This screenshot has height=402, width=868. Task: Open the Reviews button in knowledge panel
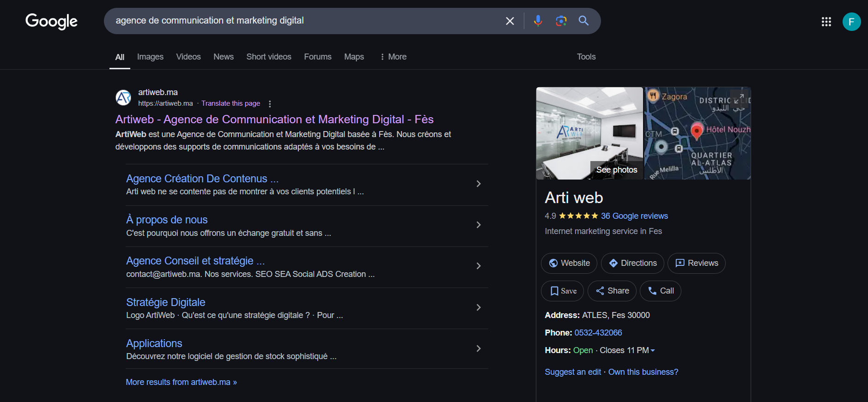(x=697, y=263)
